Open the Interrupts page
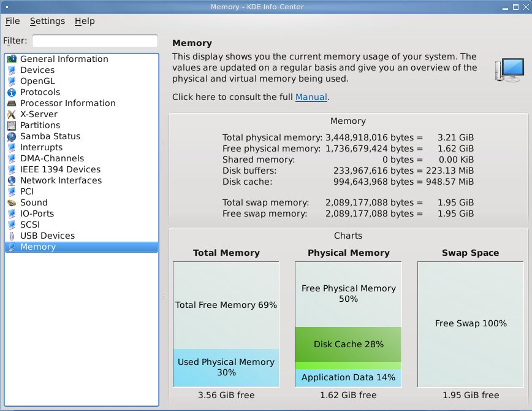 [x=40, y=147]
